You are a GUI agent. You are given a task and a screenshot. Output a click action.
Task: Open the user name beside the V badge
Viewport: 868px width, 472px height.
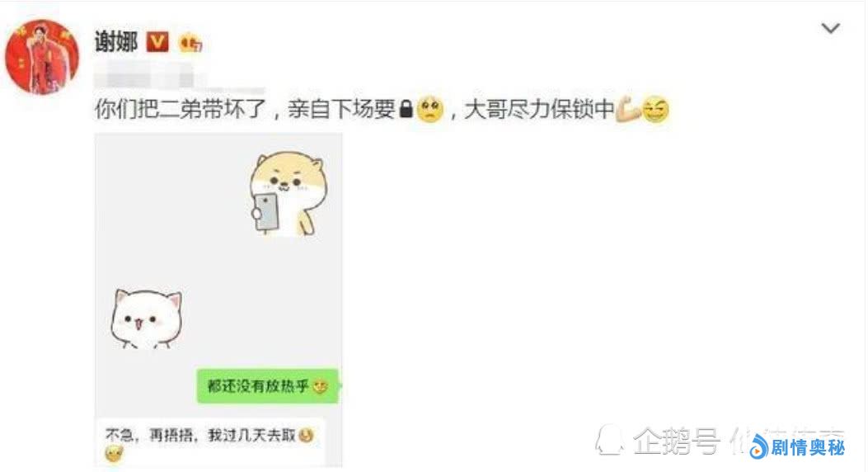coord(116,41)
